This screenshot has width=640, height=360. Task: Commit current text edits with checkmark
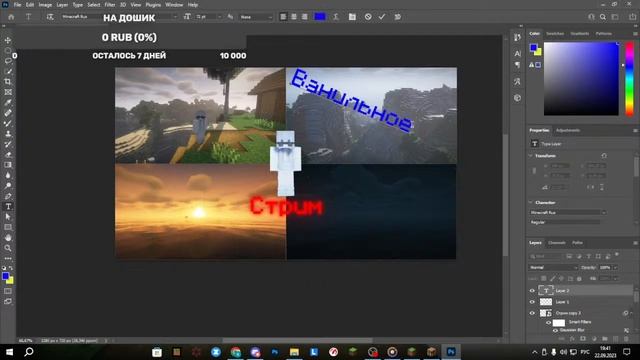[382, 17]
